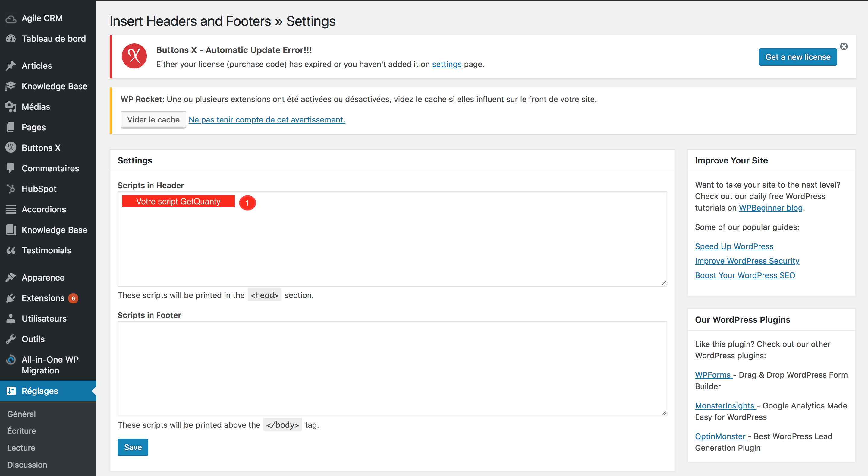
Task: Click the Improve Your Site heading
Action: click(x=731, y=160)
